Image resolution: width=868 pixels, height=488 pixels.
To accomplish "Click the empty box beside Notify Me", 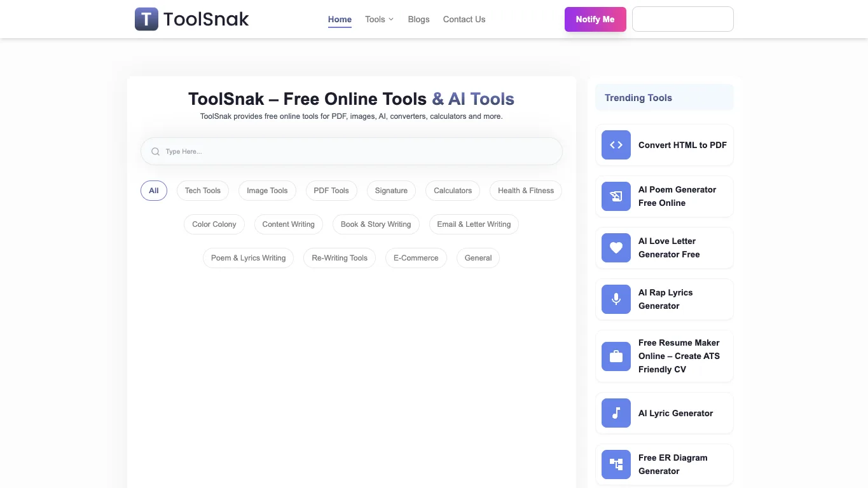I will coord(683,19).
